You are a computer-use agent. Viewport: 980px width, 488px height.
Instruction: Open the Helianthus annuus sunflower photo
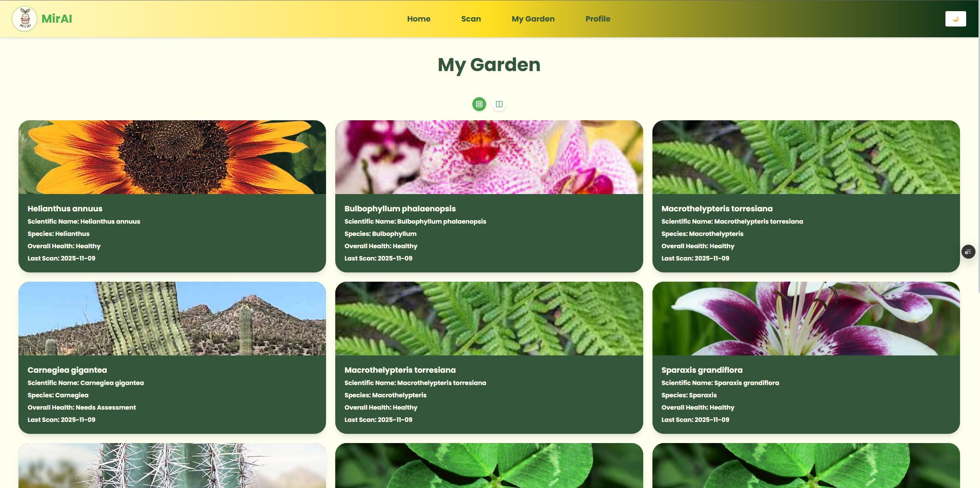click(x=172, y=157)
